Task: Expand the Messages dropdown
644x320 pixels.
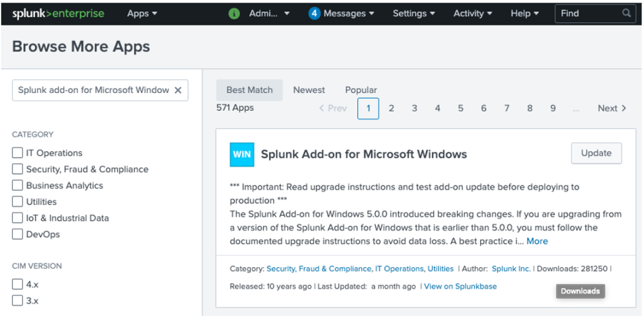Action: (x=348, y=14)
